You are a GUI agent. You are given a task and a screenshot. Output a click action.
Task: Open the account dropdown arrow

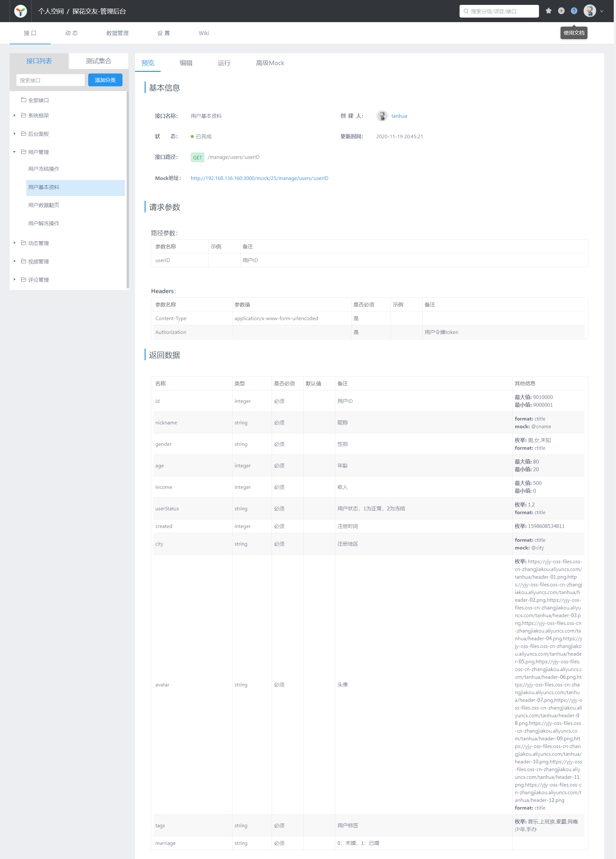pos(602,11)
